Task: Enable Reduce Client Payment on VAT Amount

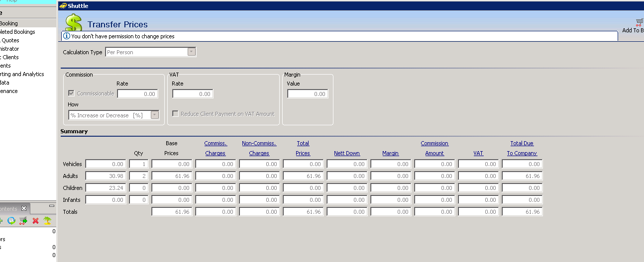Action: click(x=176, y=114)
